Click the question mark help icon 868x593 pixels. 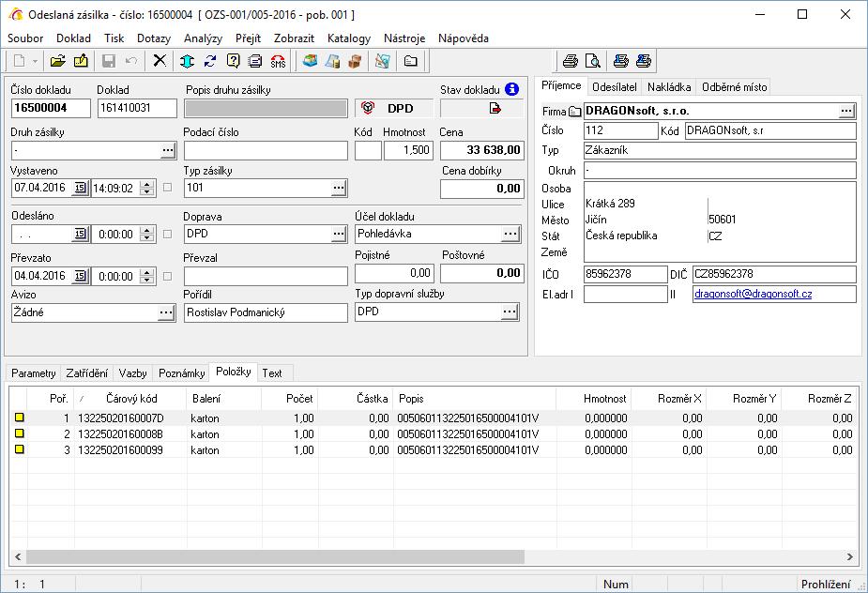click(x=233, y=61)
